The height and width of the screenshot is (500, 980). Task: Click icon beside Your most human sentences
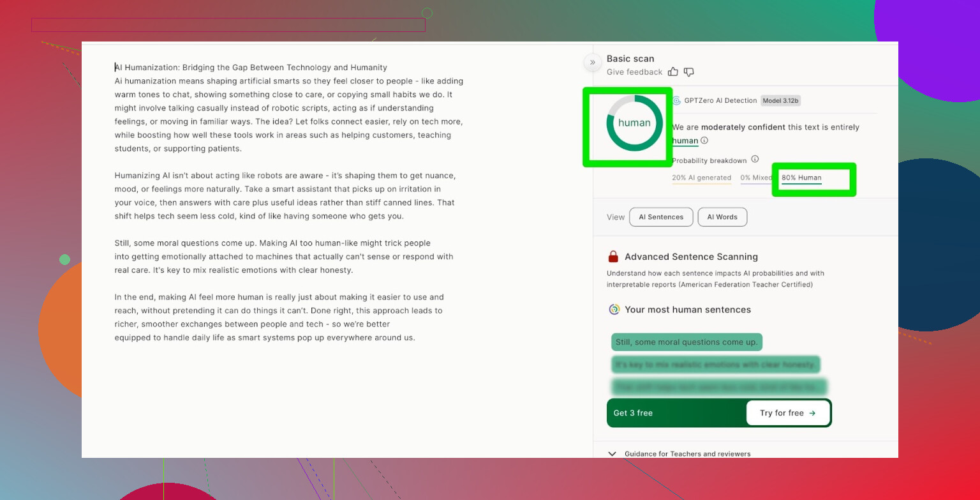614,310
